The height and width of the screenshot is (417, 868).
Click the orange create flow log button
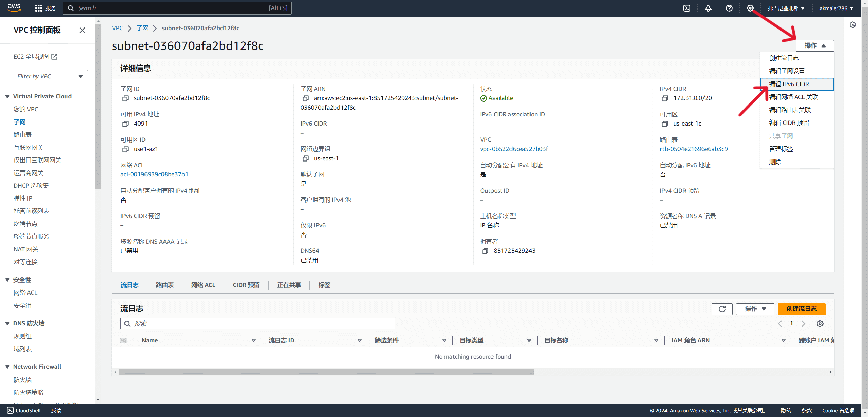point(801,309)
